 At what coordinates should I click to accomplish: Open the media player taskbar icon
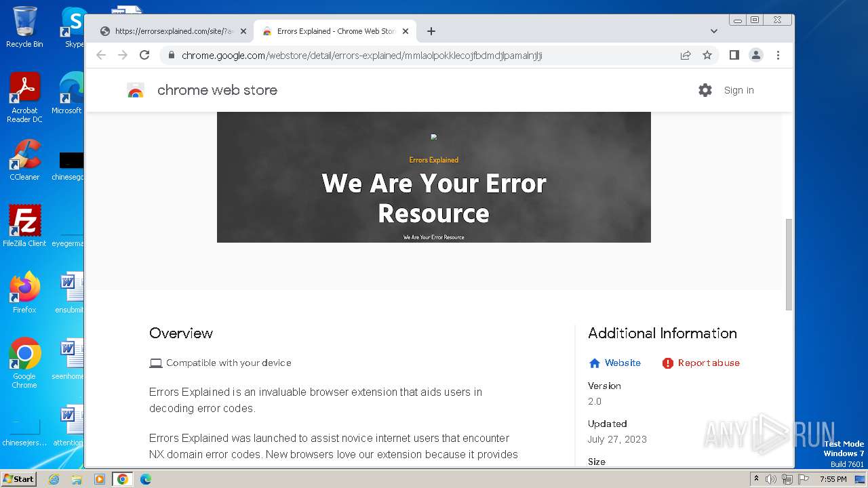click(100, 479)
